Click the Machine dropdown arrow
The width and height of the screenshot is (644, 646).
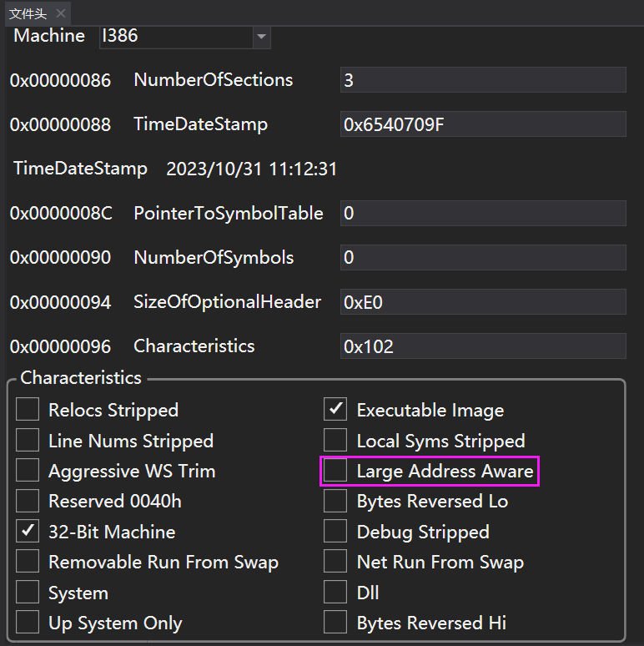[261, 36]
